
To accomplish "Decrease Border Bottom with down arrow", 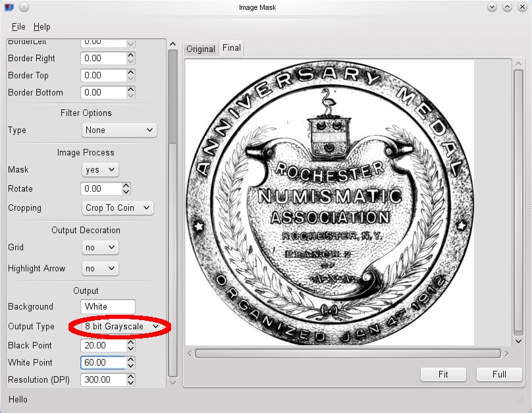I will point(131,96).
